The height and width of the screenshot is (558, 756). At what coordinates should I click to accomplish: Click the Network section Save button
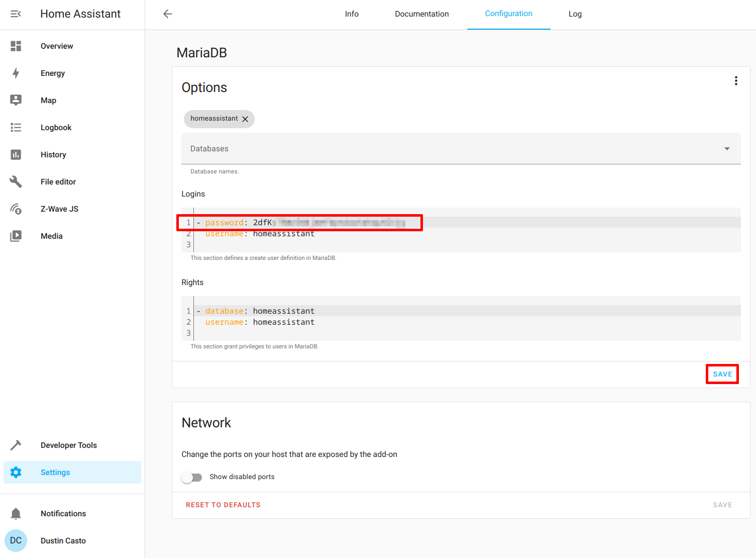pyautogui.click(x=722, y=505)
